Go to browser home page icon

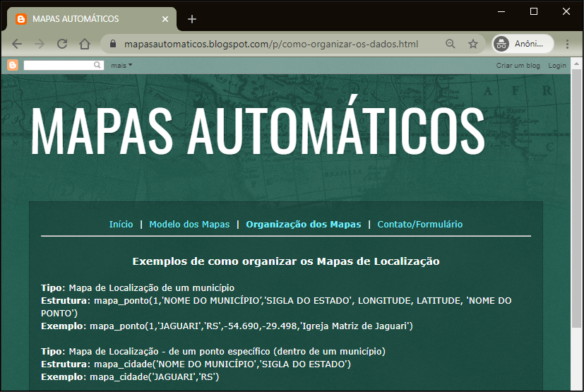coord(85,44)
